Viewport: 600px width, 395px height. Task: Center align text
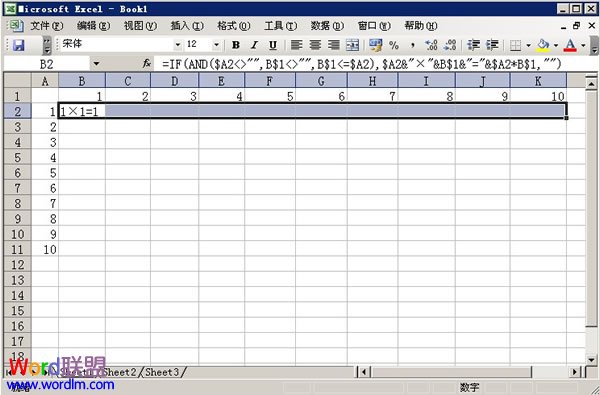[x=315, y=45]
